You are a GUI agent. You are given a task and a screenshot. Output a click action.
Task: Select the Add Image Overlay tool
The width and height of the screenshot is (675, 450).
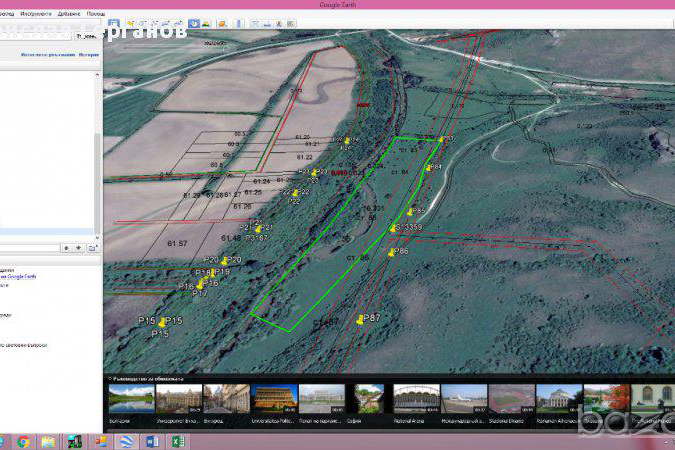pyautogui.click(x=167, y=23)
